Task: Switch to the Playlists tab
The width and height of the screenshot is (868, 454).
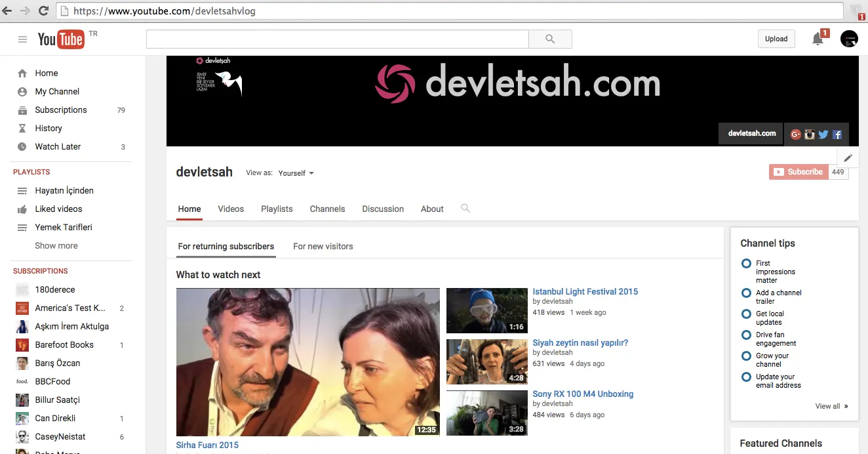Action: (277, 209)
